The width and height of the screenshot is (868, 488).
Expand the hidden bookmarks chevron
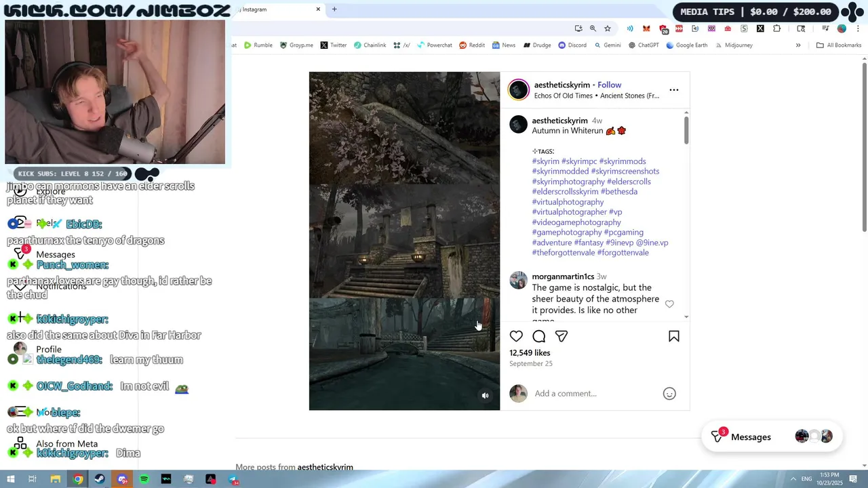pos(798,45)
